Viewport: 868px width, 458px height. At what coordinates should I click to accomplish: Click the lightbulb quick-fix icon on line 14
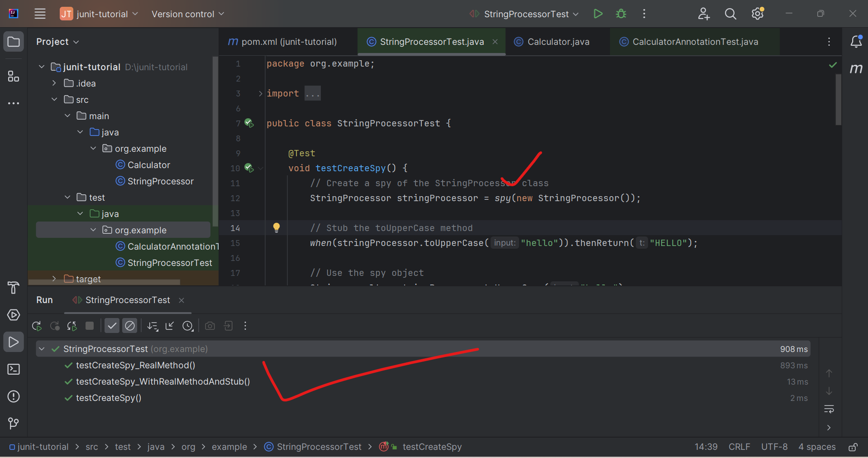pyautogui.click(x=277, y=227)
